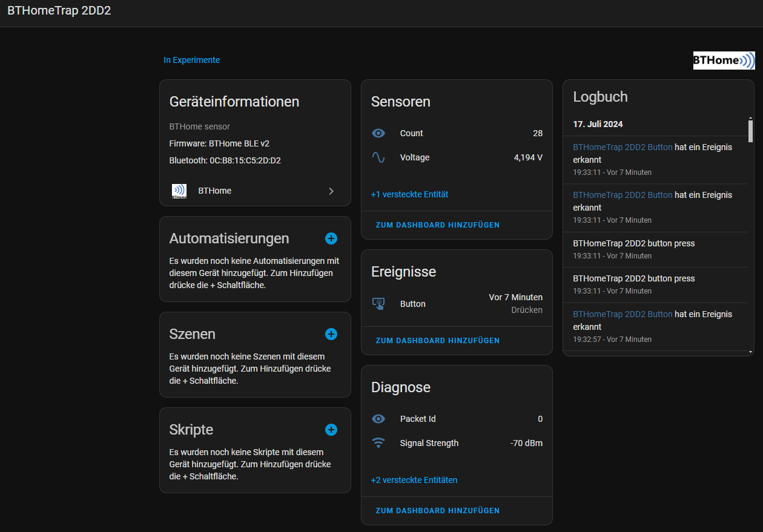Click the 17. Juli 2024 date header
Viewport: 763px width, 532px height.
tap(598, 124)
